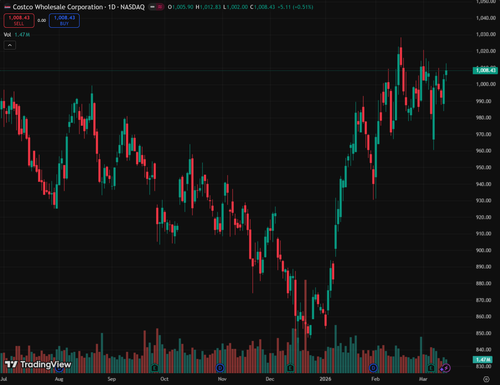Screen dimensions: 500x385
Task: Click the 1,030.00 price axis label
Action: click(x=486, y=34)
